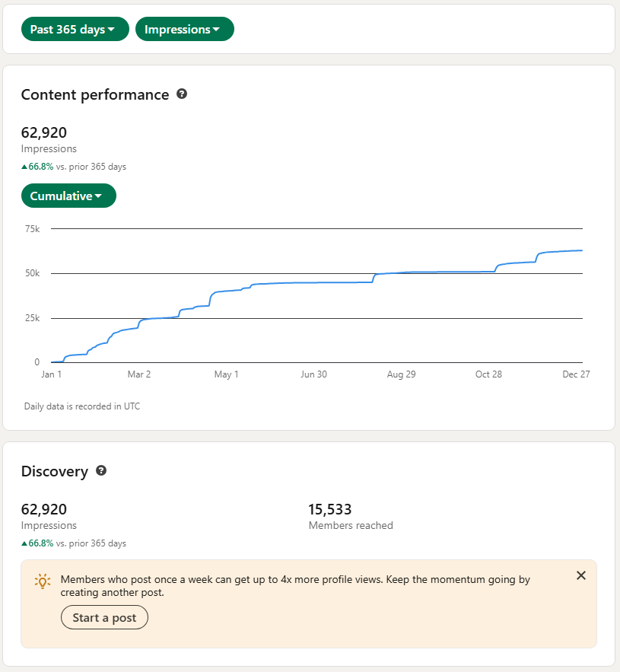Expand the Impressions metric filter
620x672 pixels.
pos(184,30)
